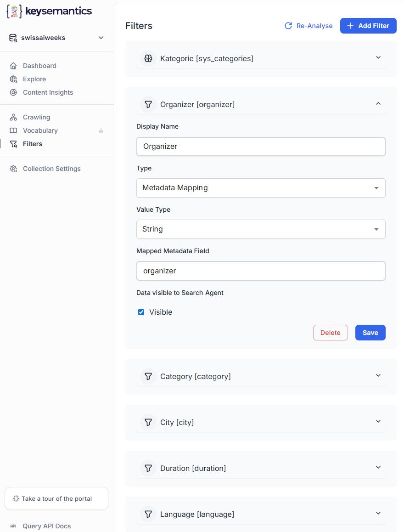Viewport: 404px width, 532px height.
Task: Click the City filter funnel icon
Action: (x=148, y=422)
